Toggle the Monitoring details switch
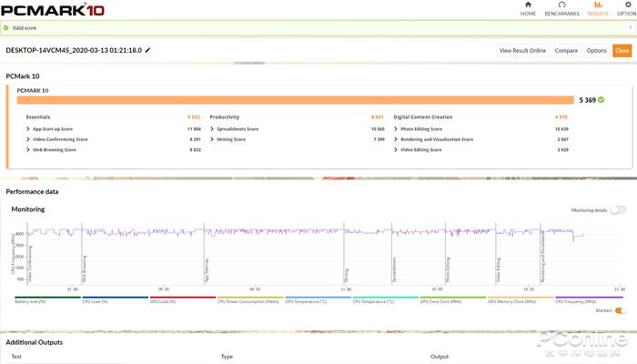The height and width of the screenshot is (364, 637). point(618,210)
